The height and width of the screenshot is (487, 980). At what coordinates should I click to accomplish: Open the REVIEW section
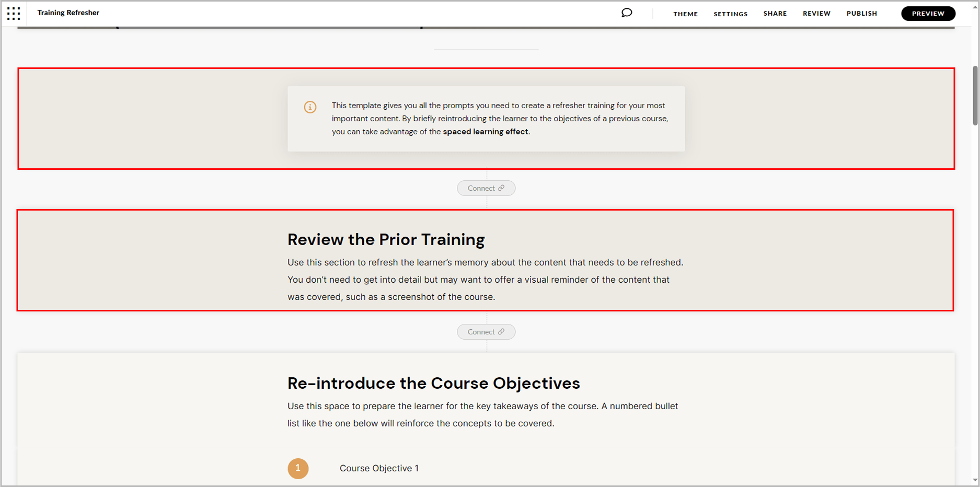tap(816, 14)
